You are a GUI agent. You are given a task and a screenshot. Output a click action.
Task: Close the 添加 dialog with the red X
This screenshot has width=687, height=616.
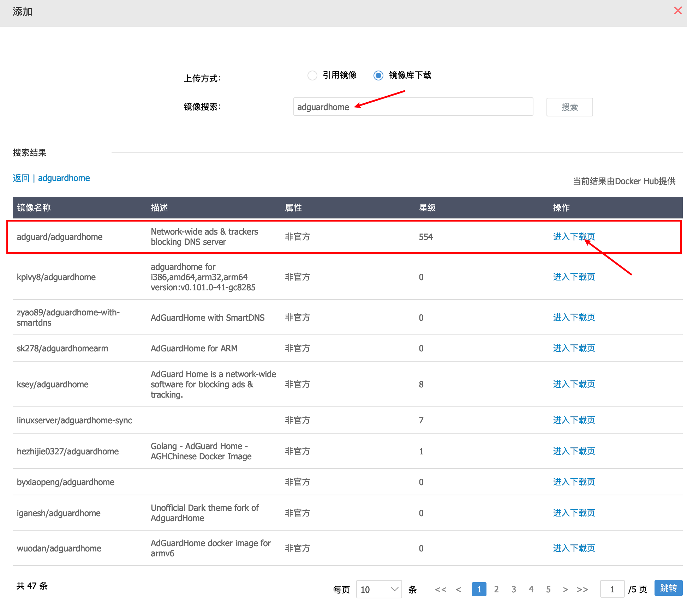(x=678, y=11)
